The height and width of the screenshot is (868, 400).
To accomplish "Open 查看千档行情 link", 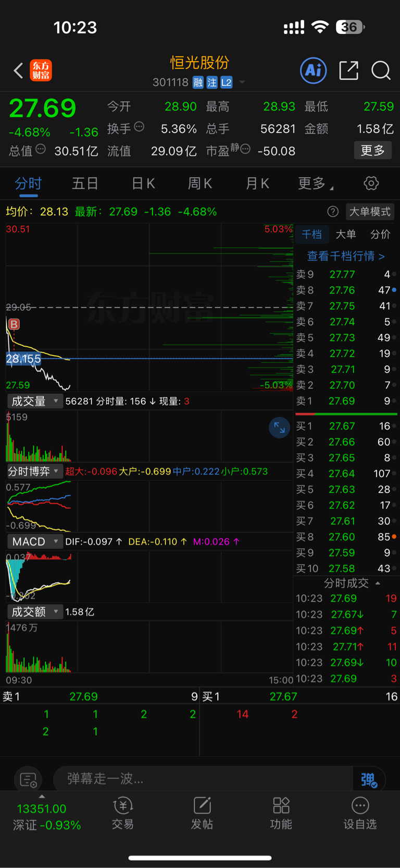I will click(x=346, y=256).
